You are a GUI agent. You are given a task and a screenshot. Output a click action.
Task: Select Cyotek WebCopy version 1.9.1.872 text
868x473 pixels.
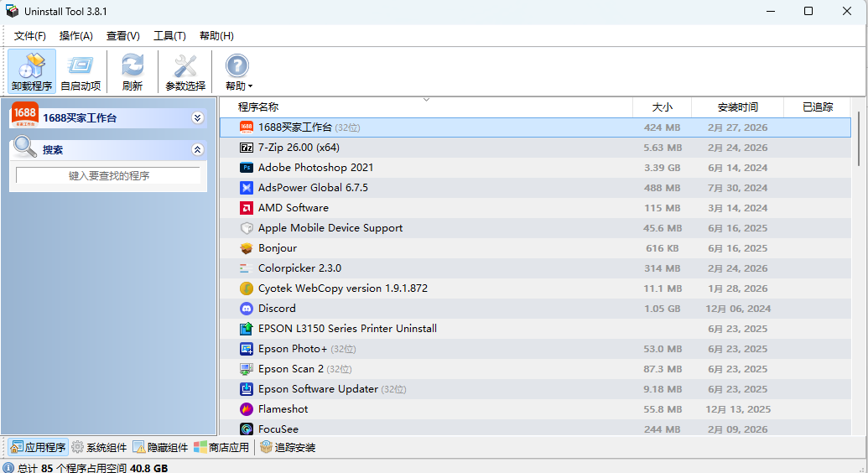point(343,288)
